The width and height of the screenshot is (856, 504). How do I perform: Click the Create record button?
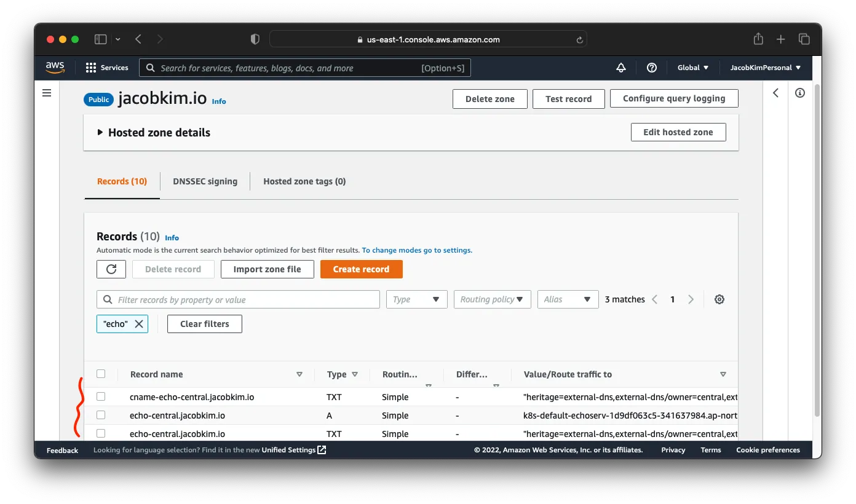(362, 269)
